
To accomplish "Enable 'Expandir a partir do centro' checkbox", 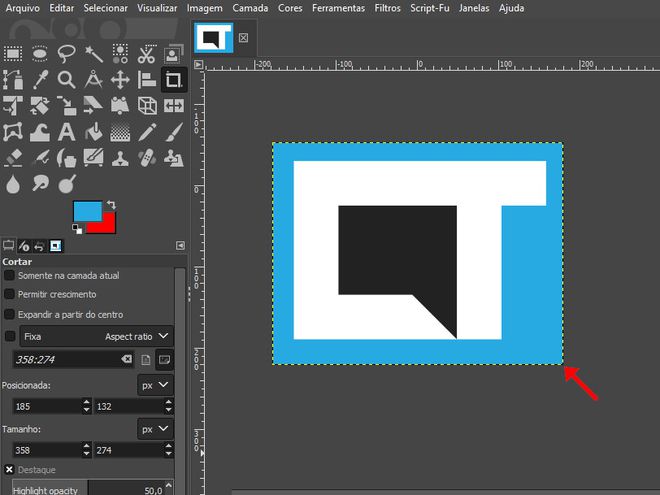I will [x=9, y=314].
